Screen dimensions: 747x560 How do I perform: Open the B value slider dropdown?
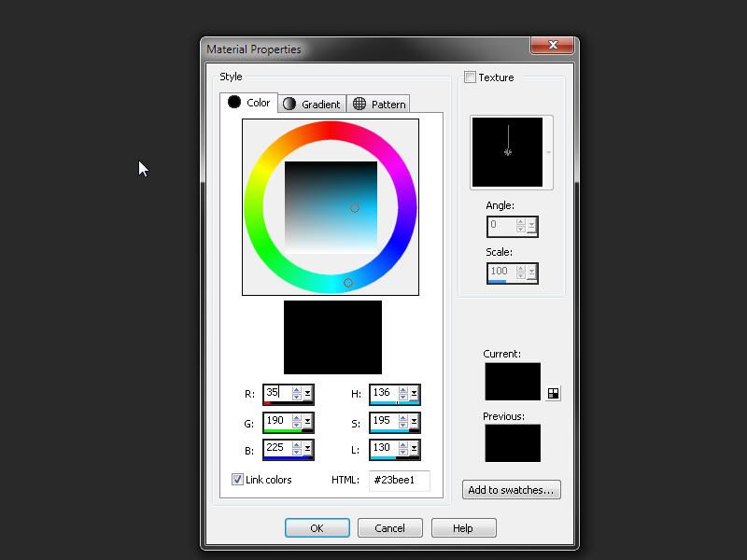coord(308,450)
